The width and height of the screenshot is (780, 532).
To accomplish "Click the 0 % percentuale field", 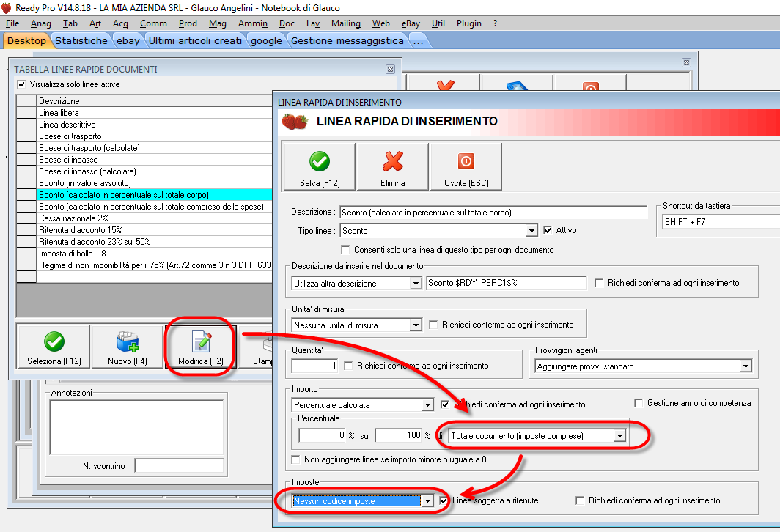I will click(322, 435).
